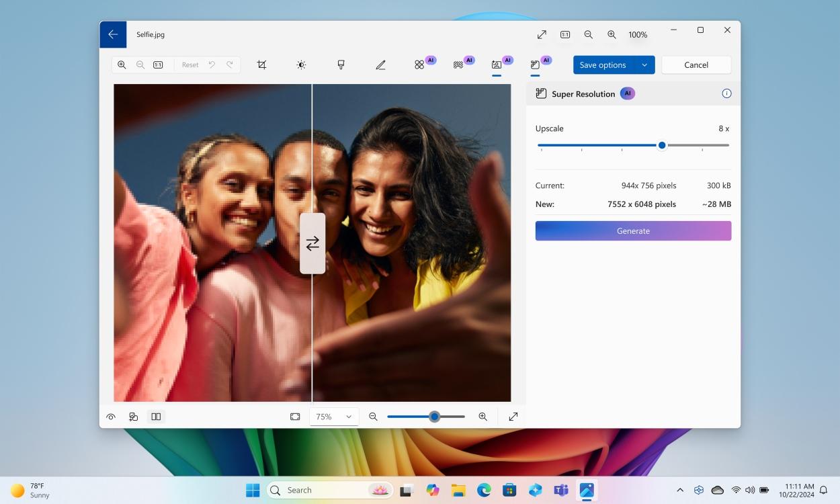
Task: Click the Upscale slider handle
Action: pyautogui.click(x=662, y=145)
